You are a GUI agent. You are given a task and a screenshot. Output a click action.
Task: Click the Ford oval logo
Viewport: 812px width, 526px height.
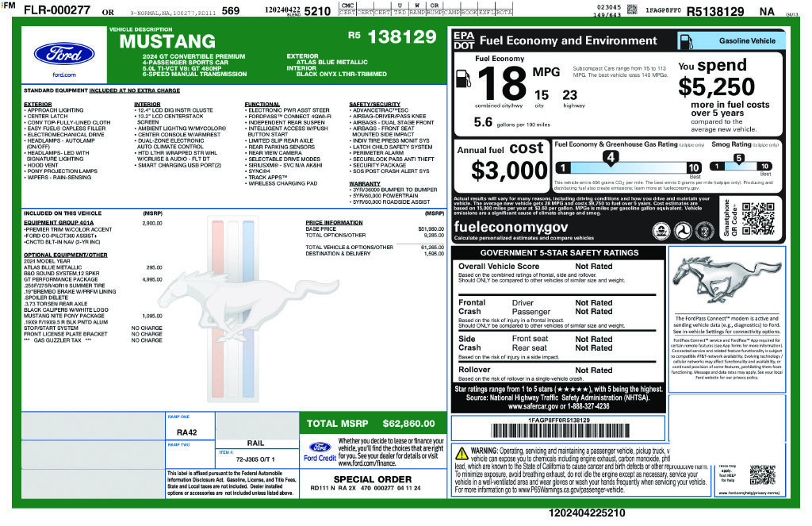pyautogui.click(x=64, y=54)
